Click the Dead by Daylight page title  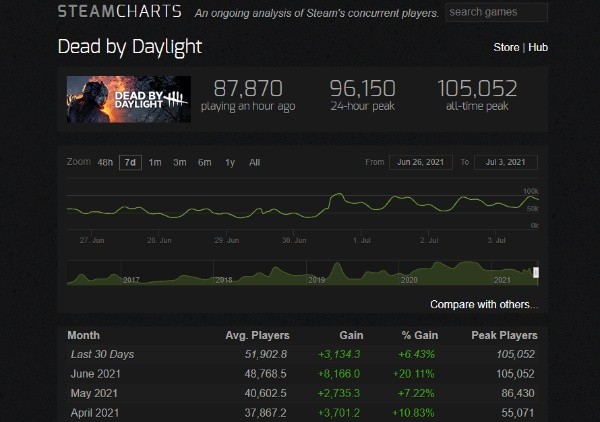130,47
